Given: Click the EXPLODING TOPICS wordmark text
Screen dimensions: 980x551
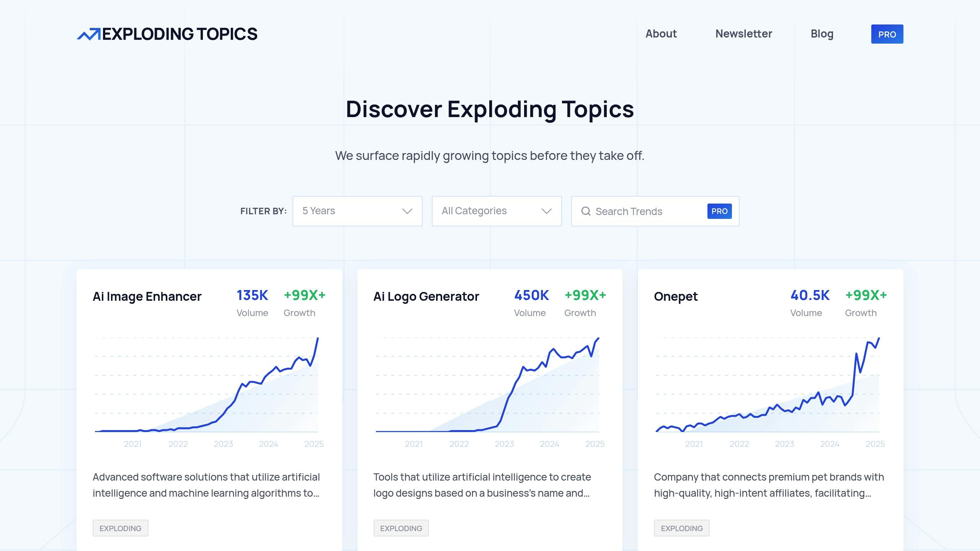Looking at the screenshot, I should (x=180, y=34).
